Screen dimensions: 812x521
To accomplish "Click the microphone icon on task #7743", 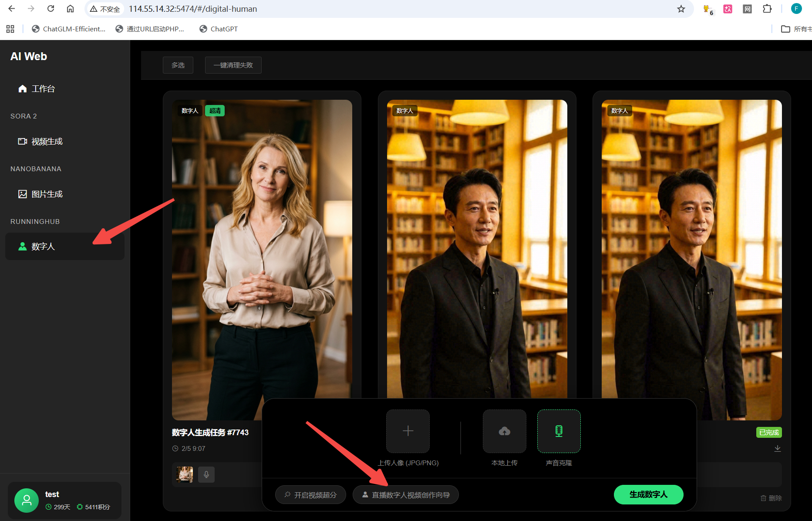I will [x=206, y=474].
